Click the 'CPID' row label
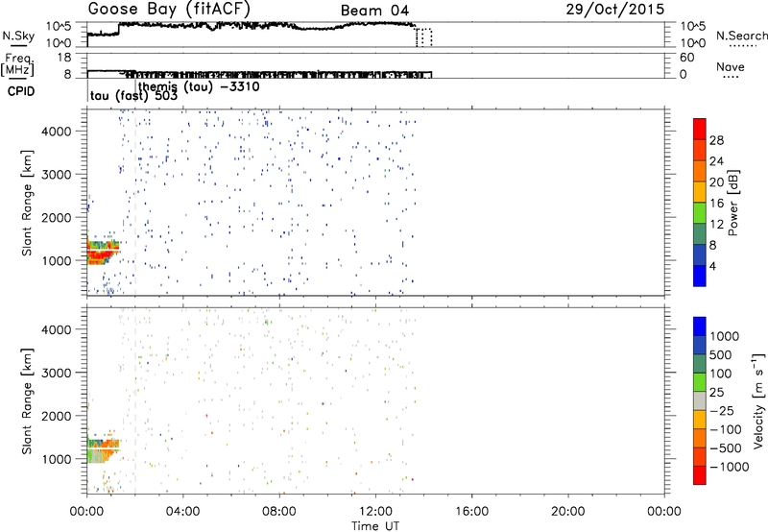The height and width of the screenshot is (532, 768). pyautogui.click(x=21, y=91)
